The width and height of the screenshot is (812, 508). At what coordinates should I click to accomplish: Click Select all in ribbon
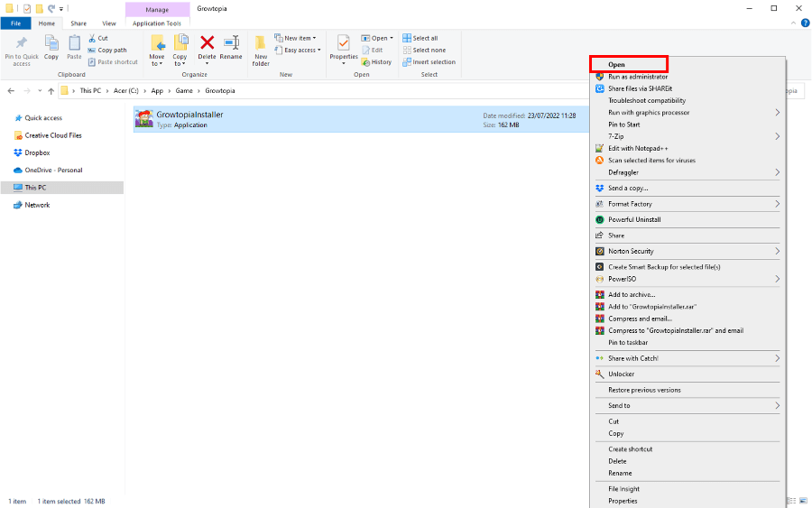click(420, 38)
